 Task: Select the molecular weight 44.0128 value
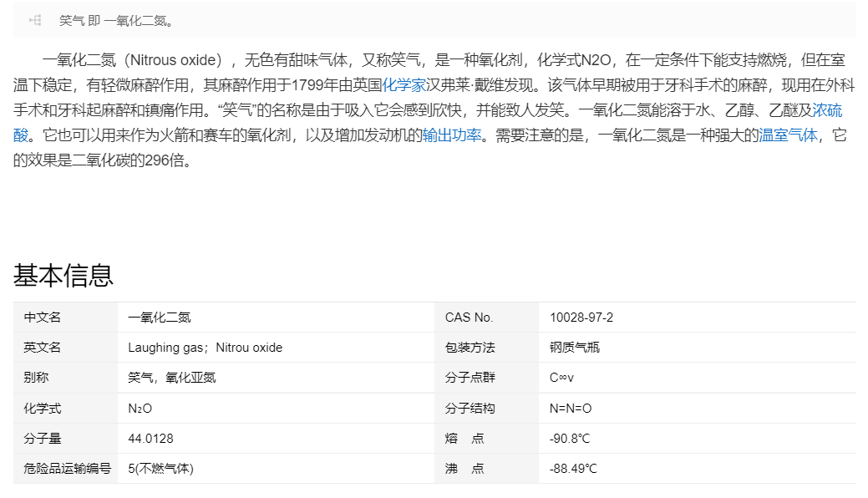pyautogui.click(x=150, y=439)
